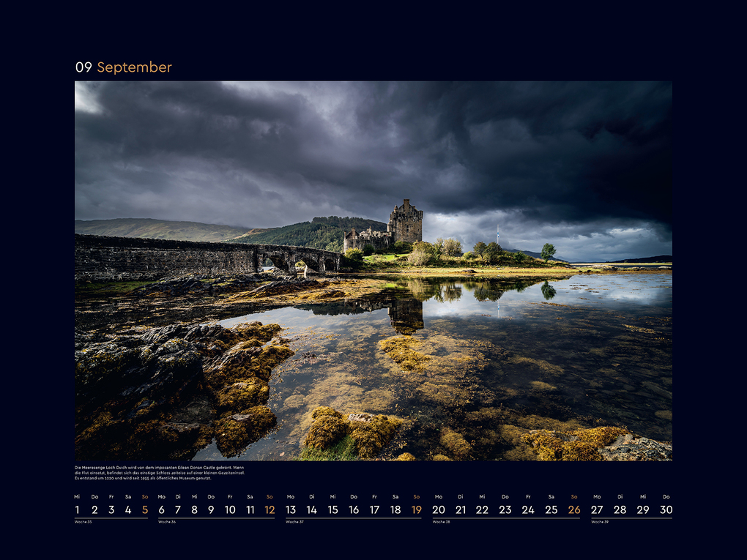Click the Woche 39 week label
The image size is (747, 560).
click(601, 521)
